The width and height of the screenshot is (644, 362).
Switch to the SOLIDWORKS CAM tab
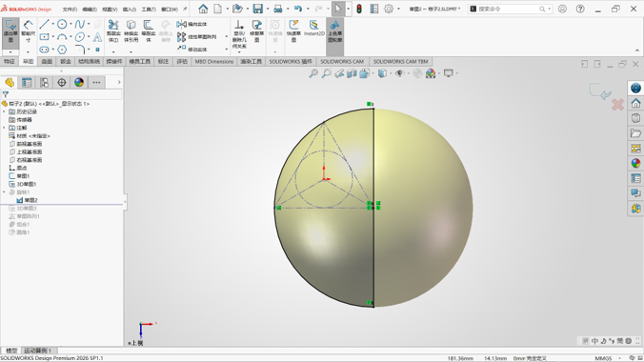pos(342,61)
